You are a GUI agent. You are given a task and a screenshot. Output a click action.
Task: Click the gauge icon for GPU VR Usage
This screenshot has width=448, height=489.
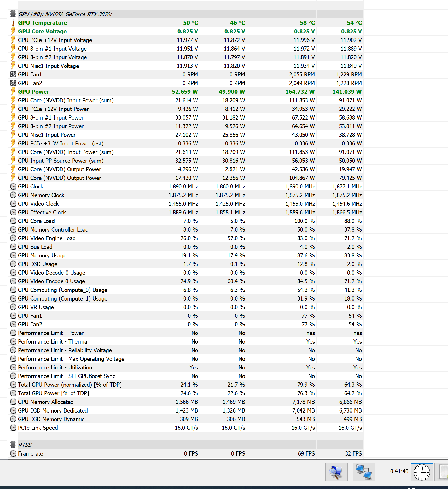pyautogui.click(x=13, y=307)
